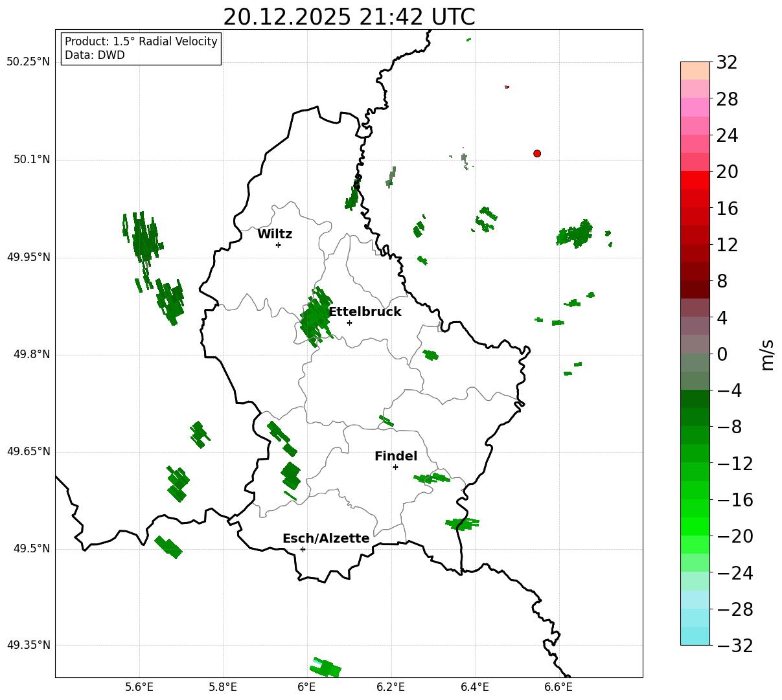The width and height of the screenshot is (782, 700).
Task: Select the Findel city label
Action: point(396,457)
